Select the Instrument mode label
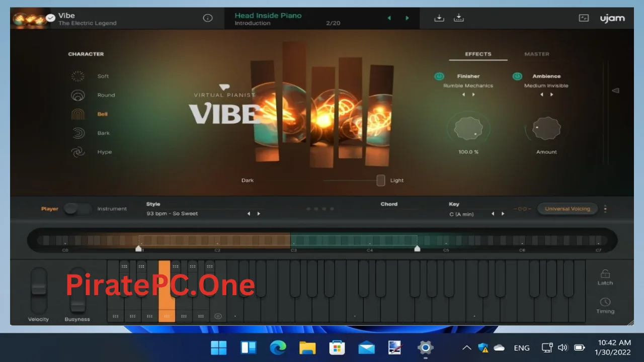Viewport: 644px width, 362px height. 112,209
